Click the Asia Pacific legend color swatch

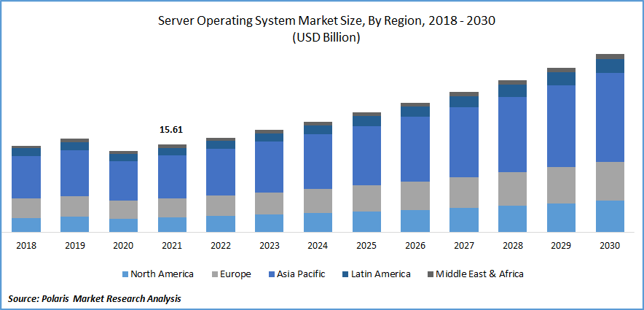(271, 274)
